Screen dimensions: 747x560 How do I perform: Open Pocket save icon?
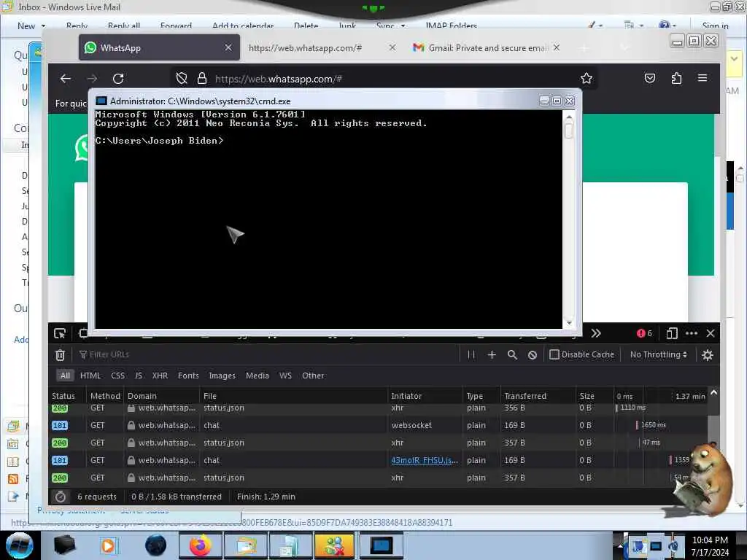pyautogui.click(x=650, y=78)
